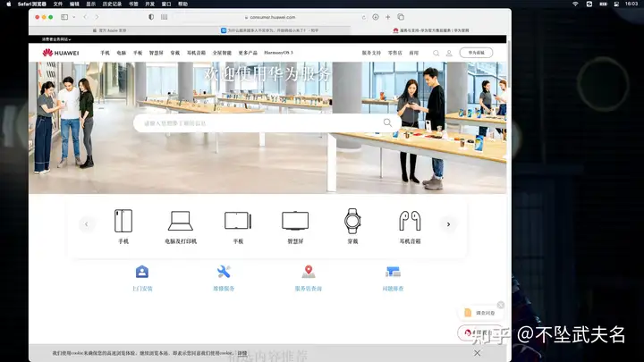Select the 耳机音箱 earbuds category icon
Screen dimensions: 644x362
pos(410,221)
